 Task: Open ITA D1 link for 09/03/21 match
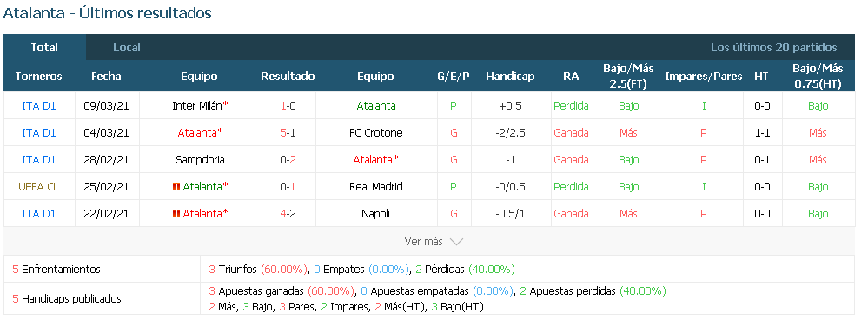coord(39,106)
